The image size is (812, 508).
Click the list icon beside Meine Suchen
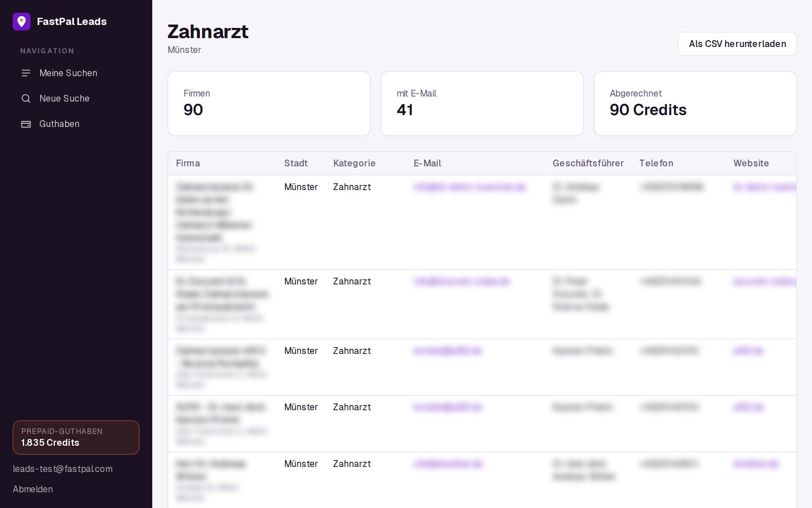[26, 73]
